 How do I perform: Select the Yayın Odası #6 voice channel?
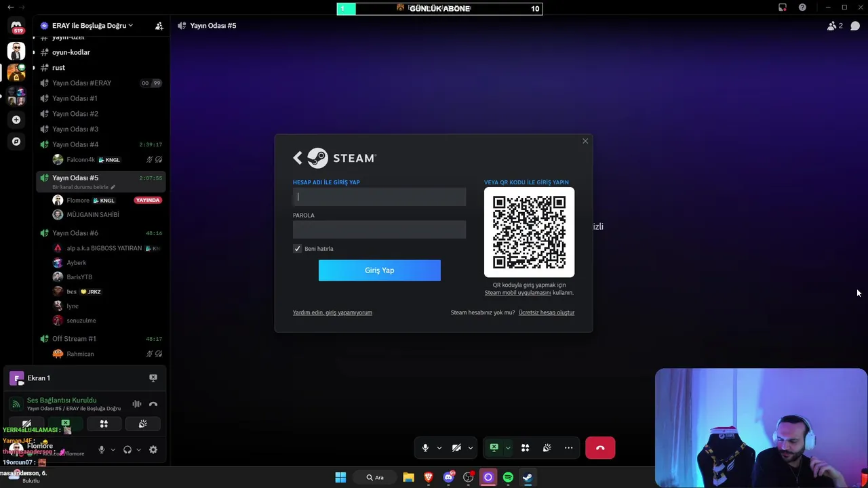[x=75, y=233]
